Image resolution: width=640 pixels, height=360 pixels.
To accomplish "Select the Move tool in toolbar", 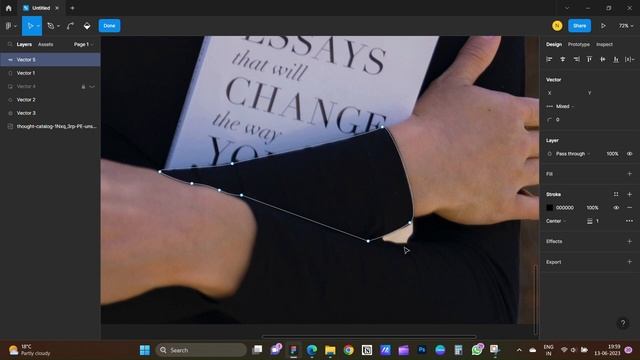I will [30, 26].
